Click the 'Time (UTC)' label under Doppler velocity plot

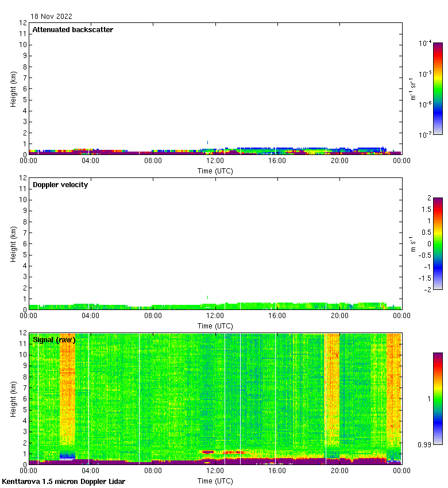point(215,326)
